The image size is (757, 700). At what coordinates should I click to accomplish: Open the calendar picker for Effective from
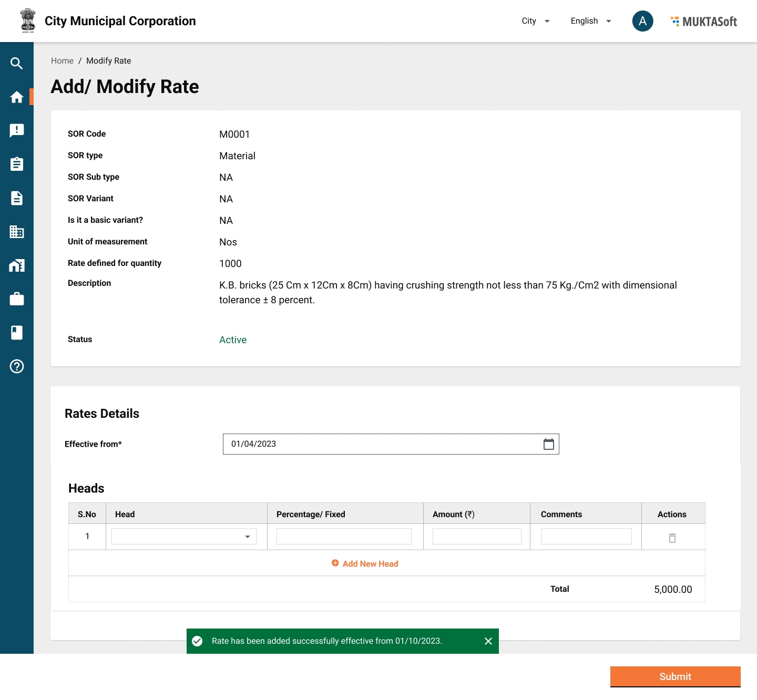548,444
